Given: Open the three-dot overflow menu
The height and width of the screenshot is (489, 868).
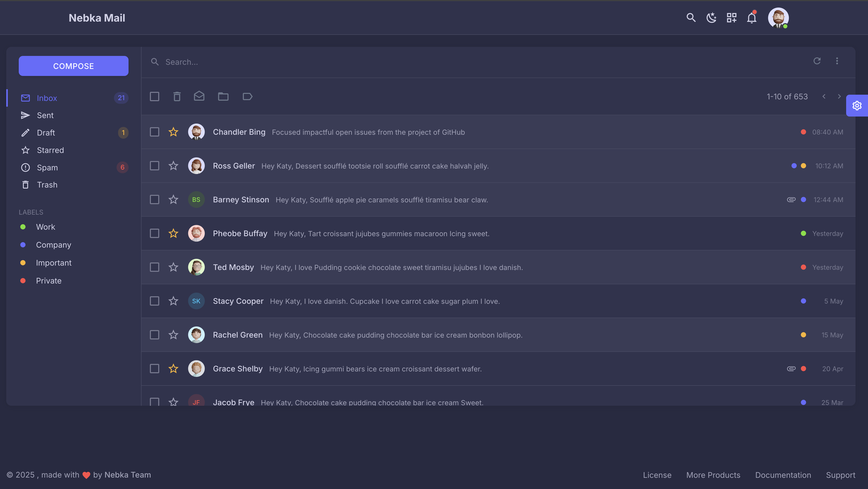Looking at the screenshot, I should (x=837, y=61).
